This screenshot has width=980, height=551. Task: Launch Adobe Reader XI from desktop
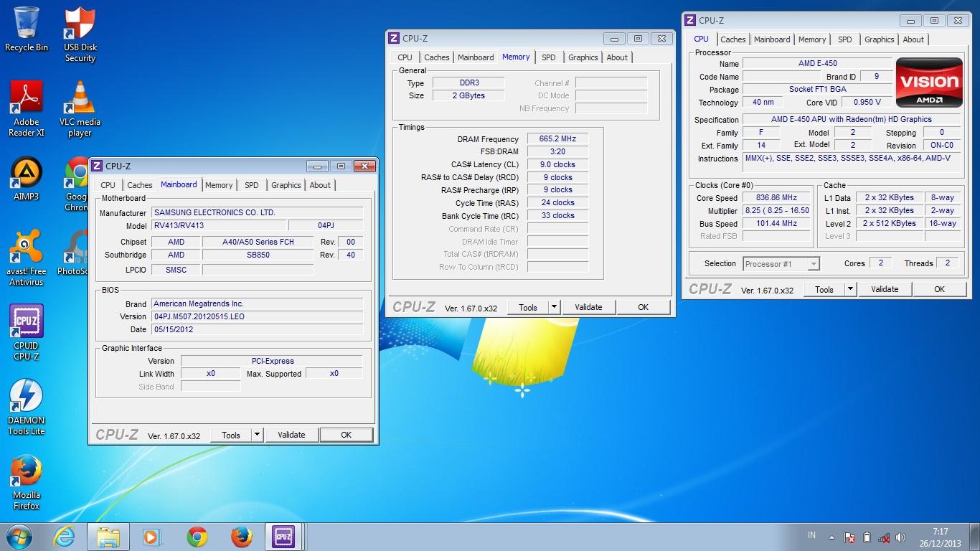pyautogui.click(x=27, y=109)
